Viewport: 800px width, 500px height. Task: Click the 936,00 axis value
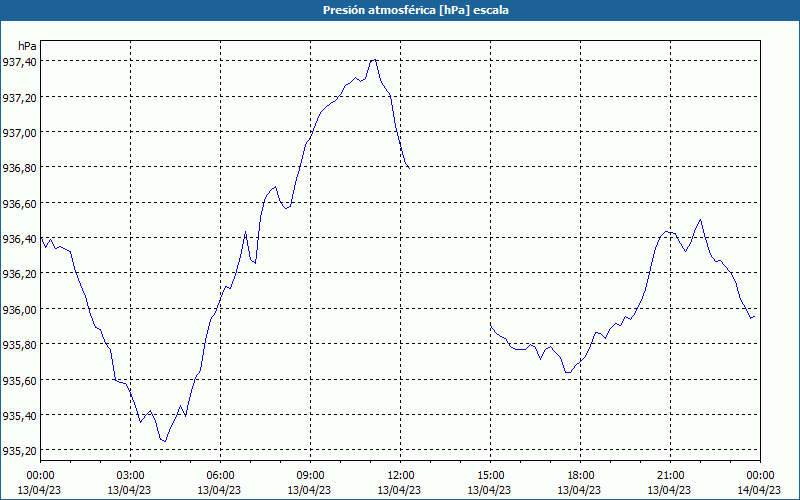pyautogui.click(x=19, y=309)
